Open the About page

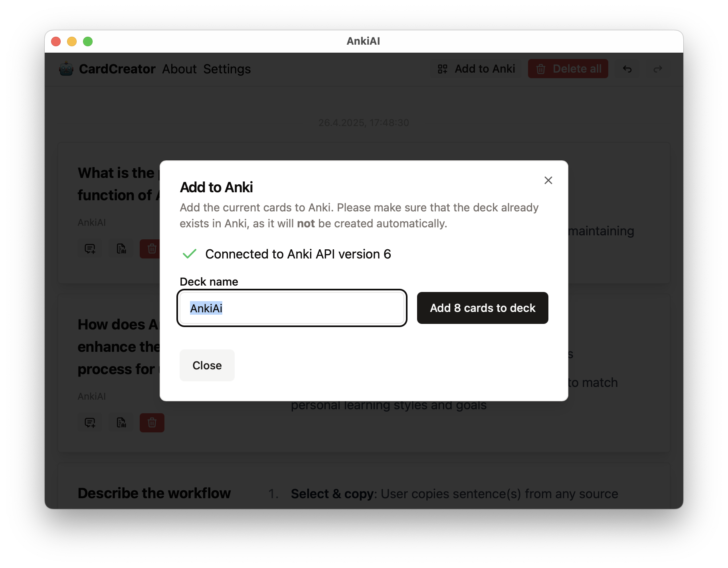pyautogui.click(x=179, y=69)
